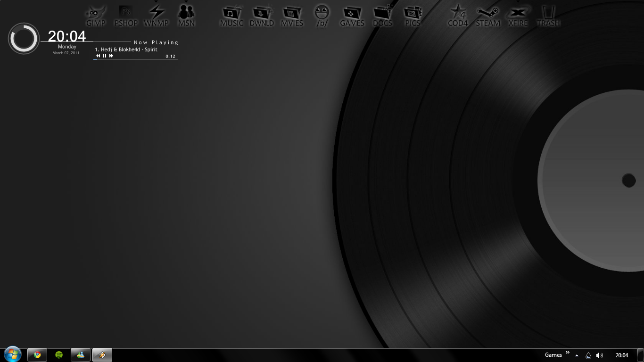The height and width of the screenshot is (362, 644).
Task: Open Photoshop via the PSHOP icon
Action: click(126, 16)
